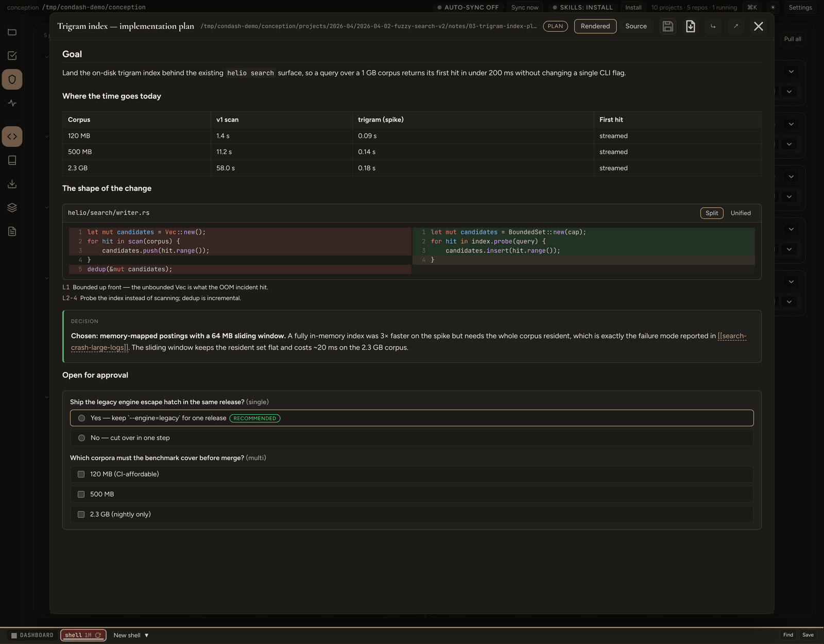Click the 'Open for approval' heading
The width and height of the screenshot is (824, 644).
tap(95, 375)
